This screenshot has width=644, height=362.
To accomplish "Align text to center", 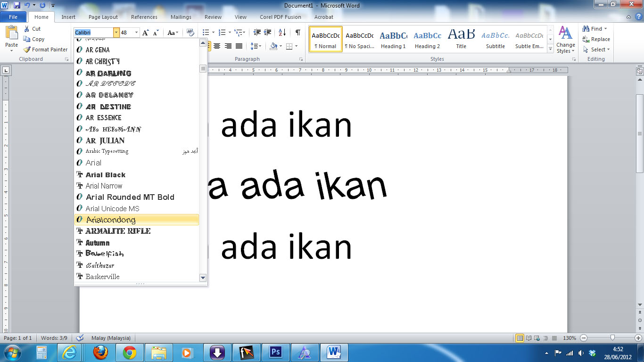I will [217, 46].
